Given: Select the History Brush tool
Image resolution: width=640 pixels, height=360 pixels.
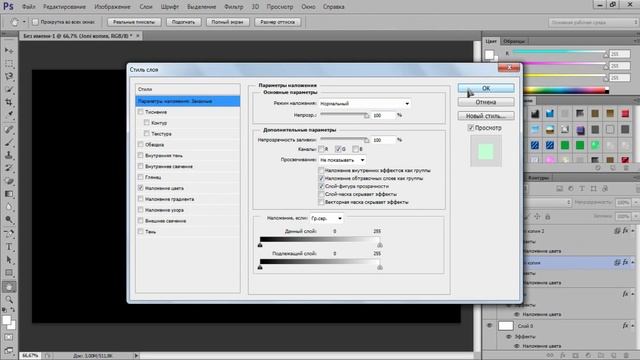Looking at the screenshot, I should 9,168.
